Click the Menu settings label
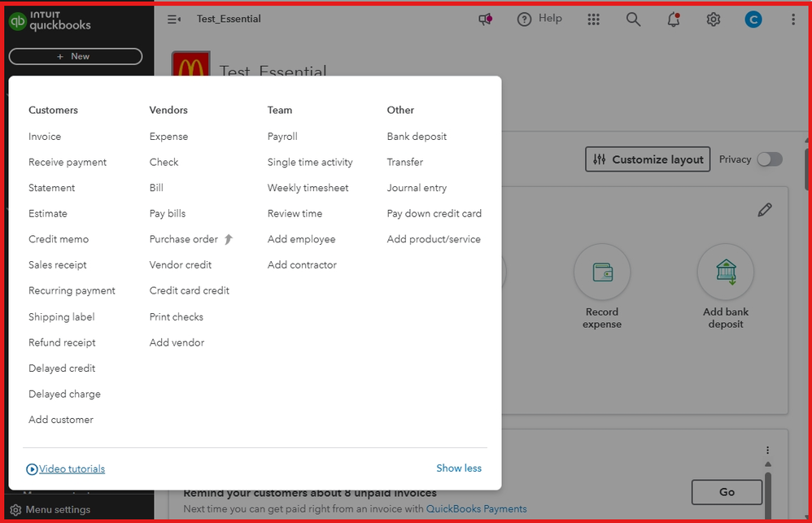812x523 pixels. (x=58, y=510)
